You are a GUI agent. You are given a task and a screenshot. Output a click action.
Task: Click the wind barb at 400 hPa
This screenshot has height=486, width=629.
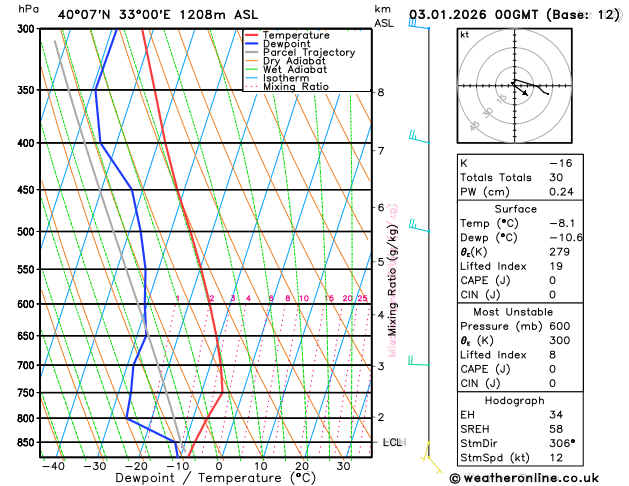[x=419, y=136]
